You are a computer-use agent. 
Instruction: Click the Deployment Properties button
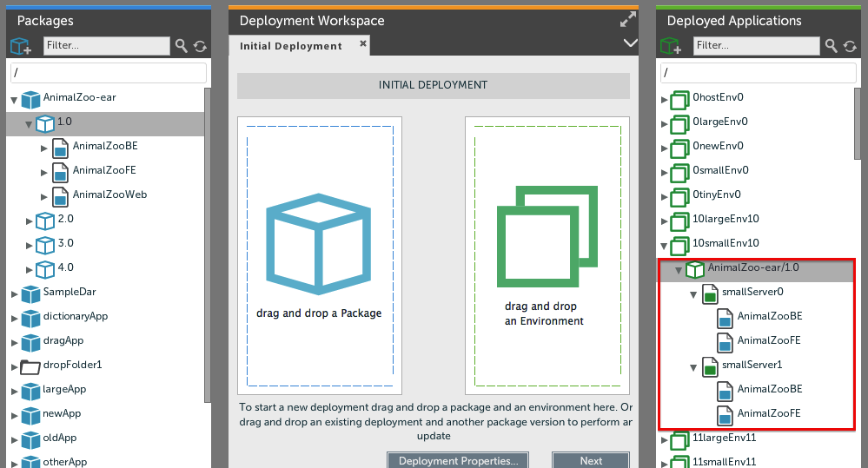[458, 460]
